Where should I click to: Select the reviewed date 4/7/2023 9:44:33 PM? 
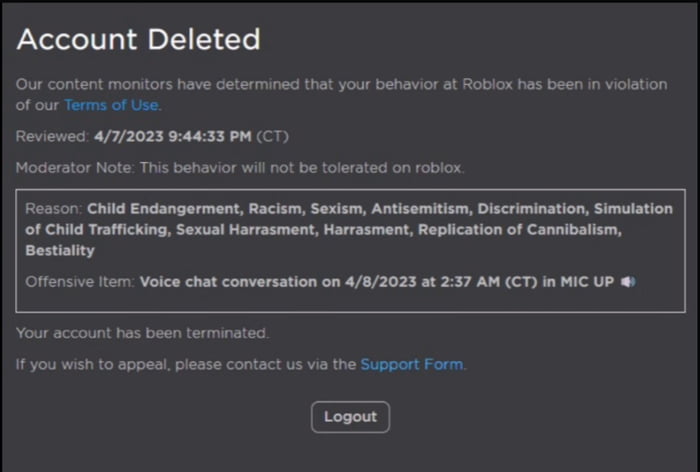tap(173, 135)
